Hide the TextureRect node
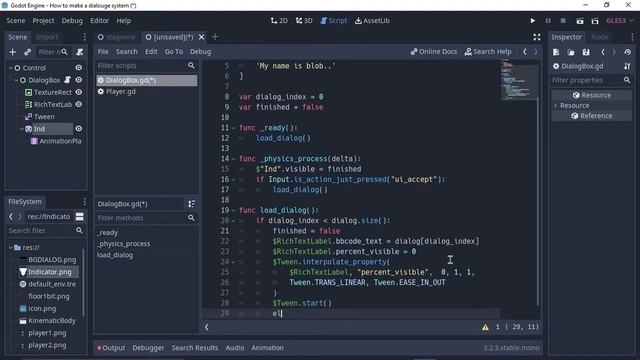Image resolution: width=640 pixels, height=360 pixels. tap(79, 92)
